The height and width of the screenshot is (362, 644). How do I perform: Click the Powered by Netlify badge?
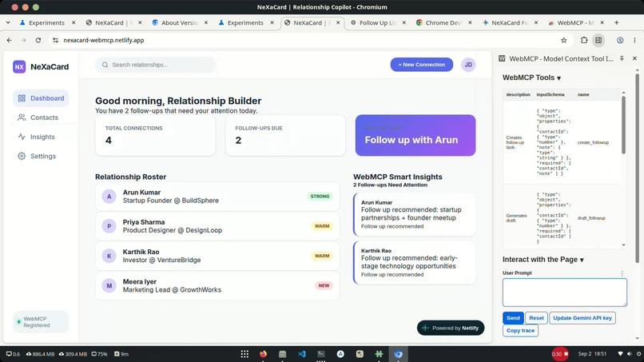451,328
